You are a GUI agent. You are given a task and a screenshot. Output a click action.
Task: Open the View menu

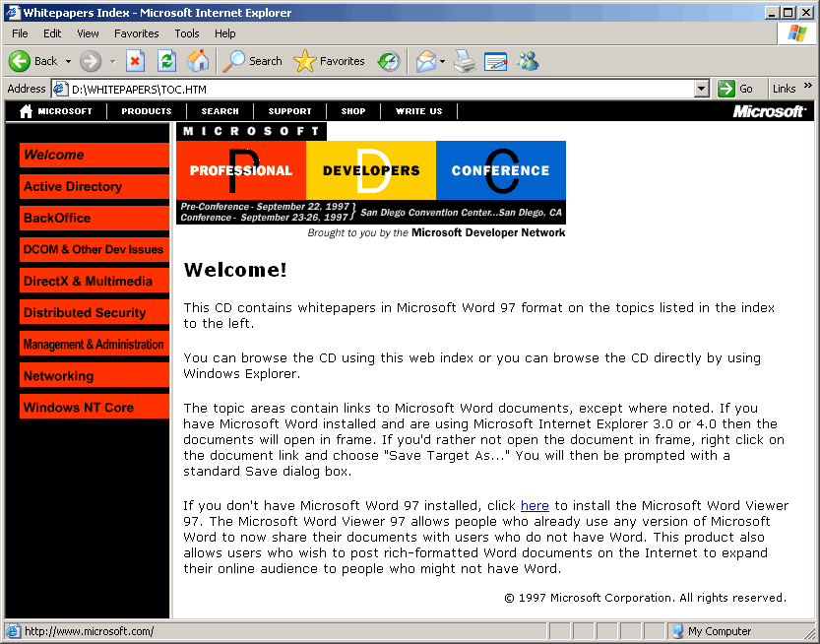[88, 33]
